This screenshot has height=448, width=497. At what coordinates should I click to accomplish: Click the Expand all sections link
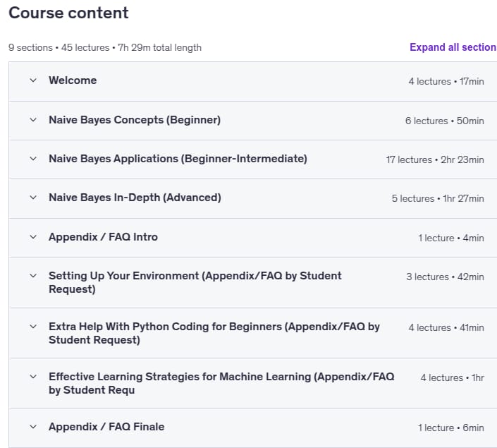pos(453,47)
